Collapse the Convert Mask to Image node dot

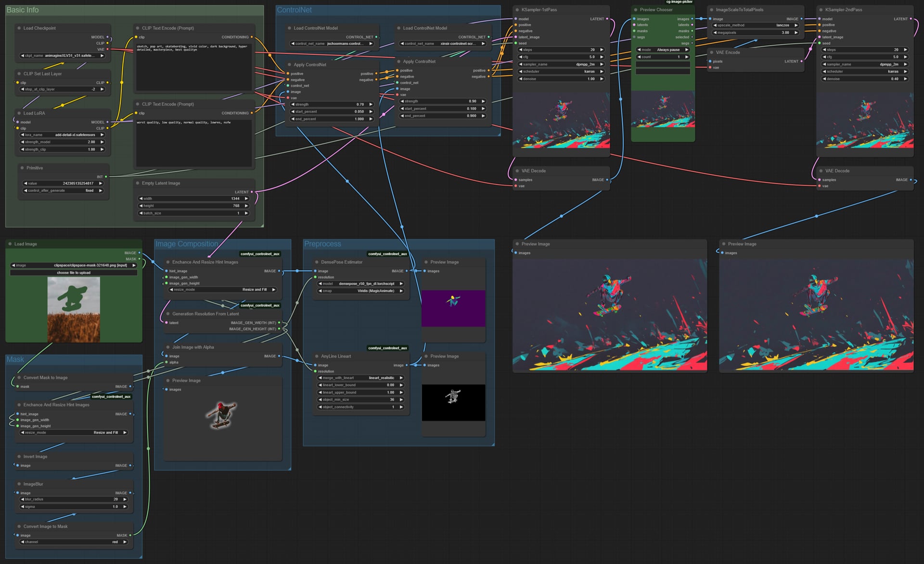(19, 378)
